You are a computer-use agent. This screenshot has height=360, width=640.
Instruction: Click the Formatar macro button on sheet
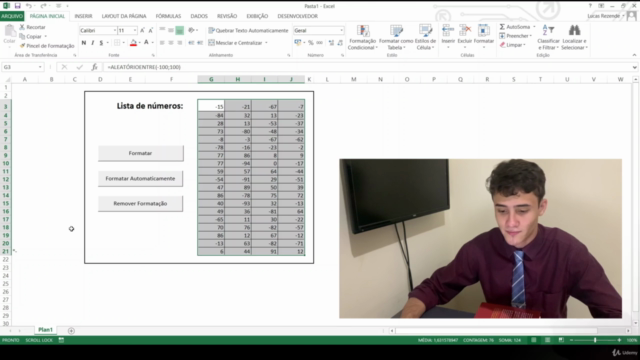(140, 153)
